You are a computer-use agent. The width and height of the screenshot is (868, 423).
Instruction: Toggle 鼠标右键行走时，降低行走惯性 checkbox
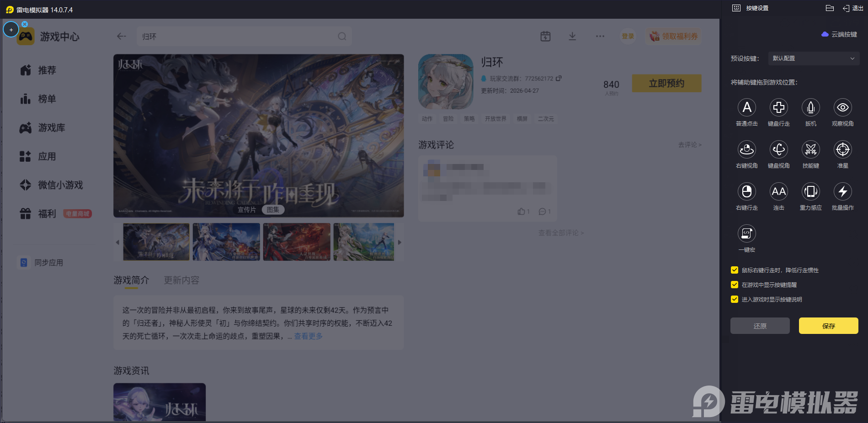(x=735, y=270)
